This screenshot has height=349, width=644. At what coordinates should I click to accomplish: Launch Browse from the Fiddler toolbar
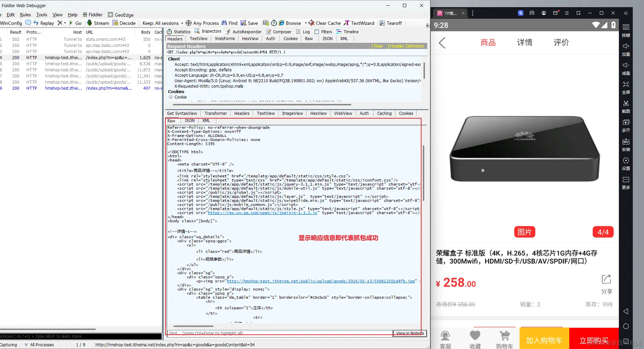(290, 23)
